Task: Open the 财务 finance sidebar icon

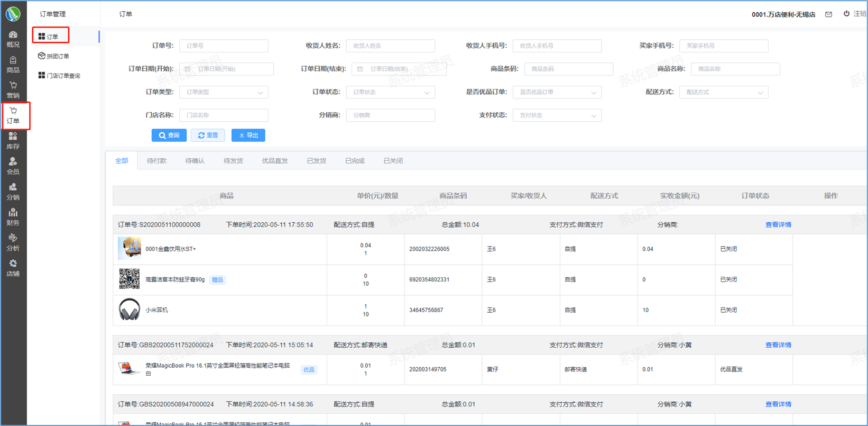Action: click(13, 217)
